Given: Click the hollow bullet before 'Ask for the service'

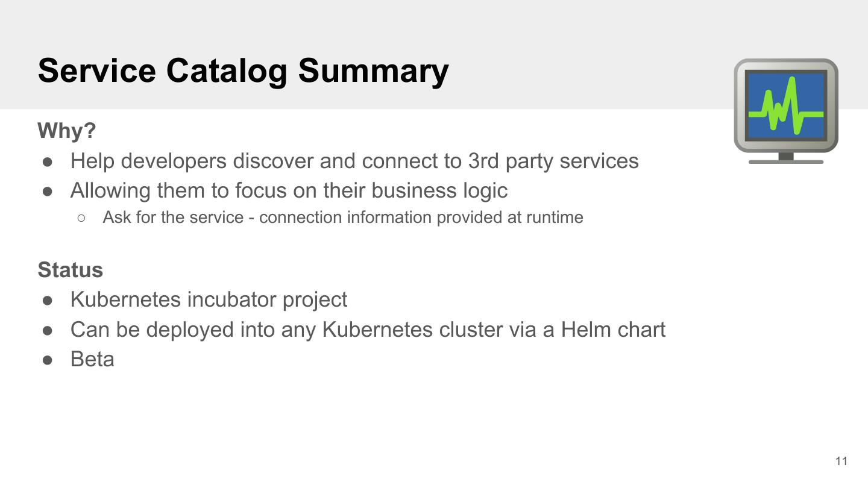Looking at the screenshot, I should coord(81,217).
